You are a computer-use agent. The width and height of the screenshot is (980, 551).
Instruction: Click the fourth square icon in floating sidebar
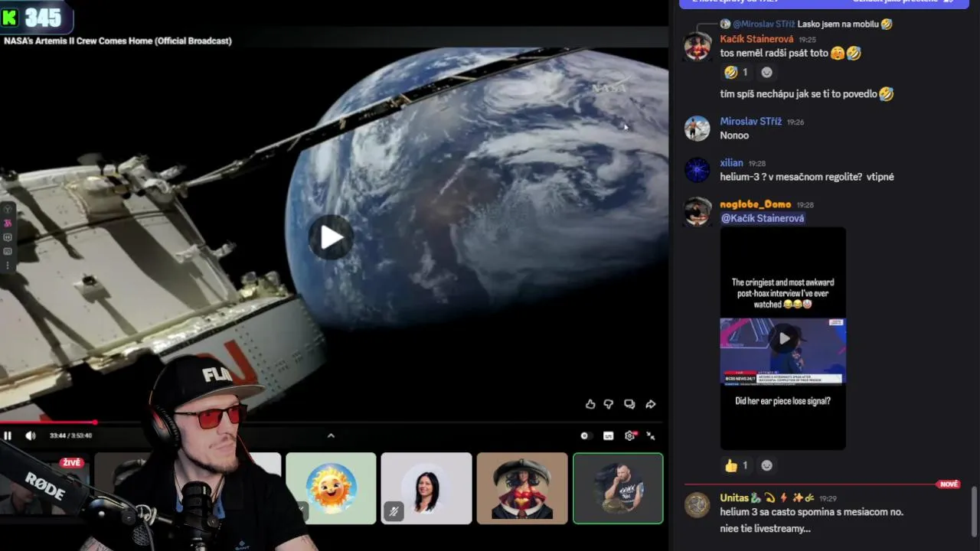tap(8, 251)
